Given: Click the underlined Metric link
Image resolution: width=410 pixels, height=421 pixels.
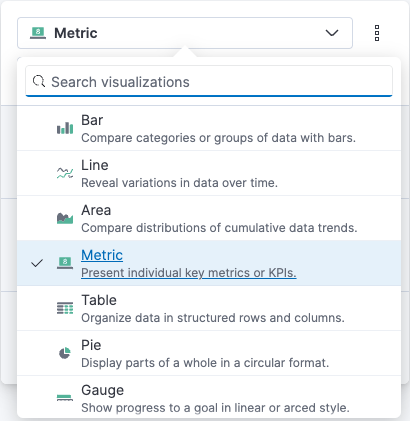Looking at the screenshot, I should click(x=102, y=255).
